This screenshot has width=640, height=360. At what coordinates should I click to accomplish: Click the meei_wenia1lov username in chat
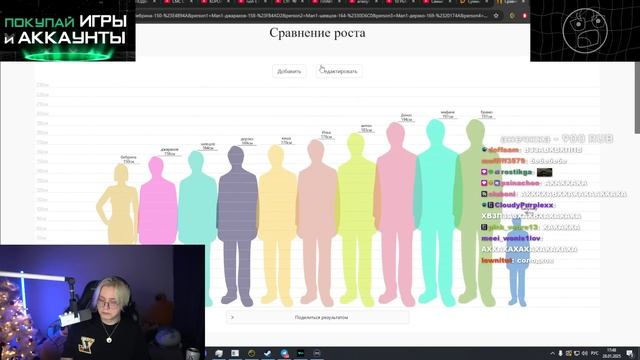[511, 238]
